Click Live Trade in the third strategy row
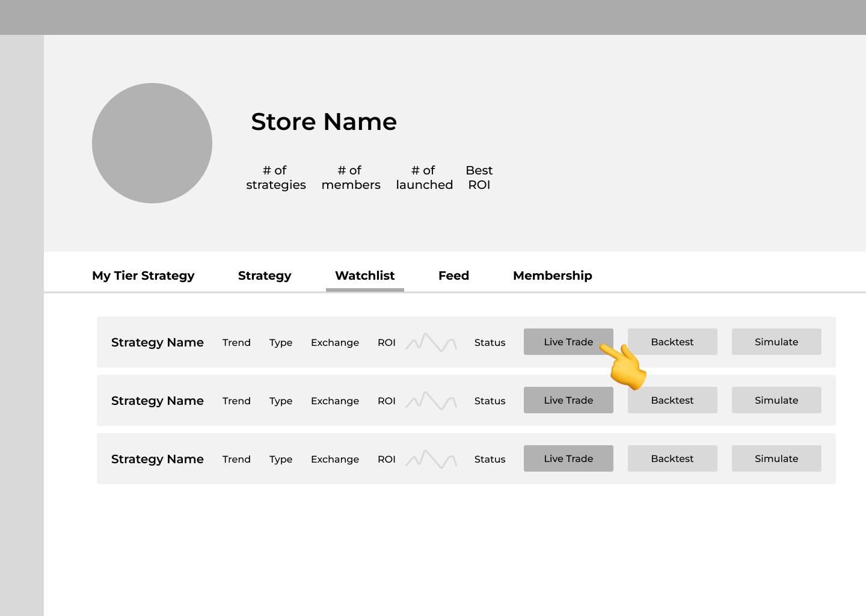The image size is (866, 616). pos(568,458)
